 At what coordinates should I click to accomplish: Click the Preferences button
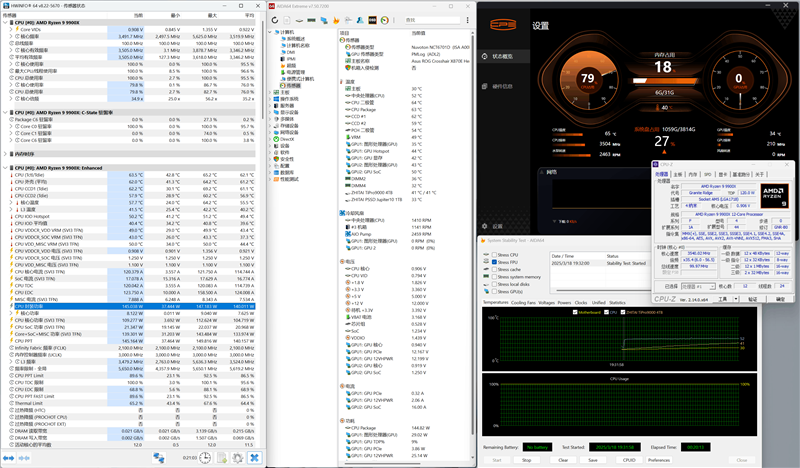(x=659, y=460)
